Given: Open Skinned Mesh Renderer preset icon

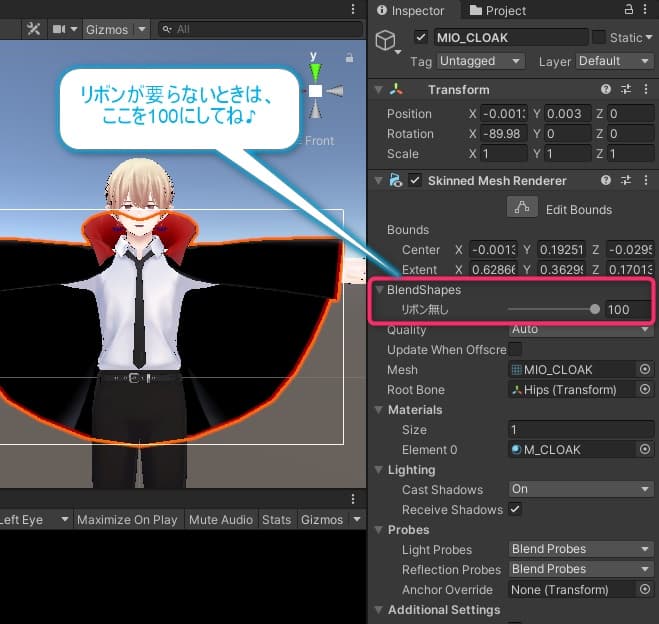Looking at the screenshot, I should tap(626, 181).
